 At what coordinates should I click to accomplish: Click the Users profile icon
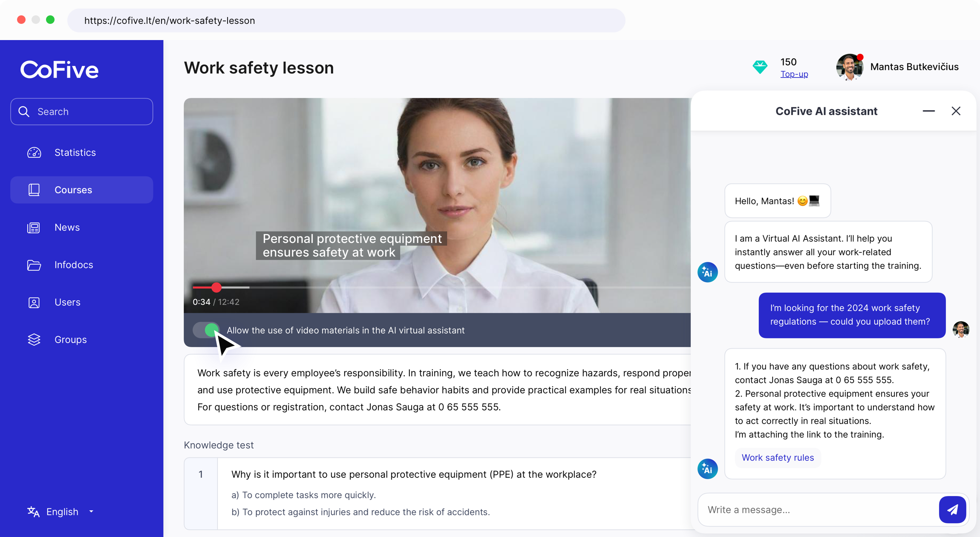point(34,303)
